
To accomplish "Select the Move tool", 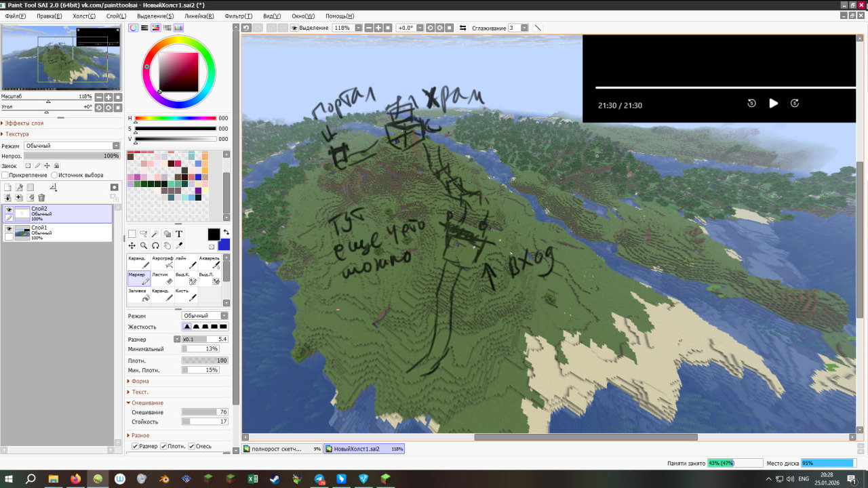I will 132,245.
